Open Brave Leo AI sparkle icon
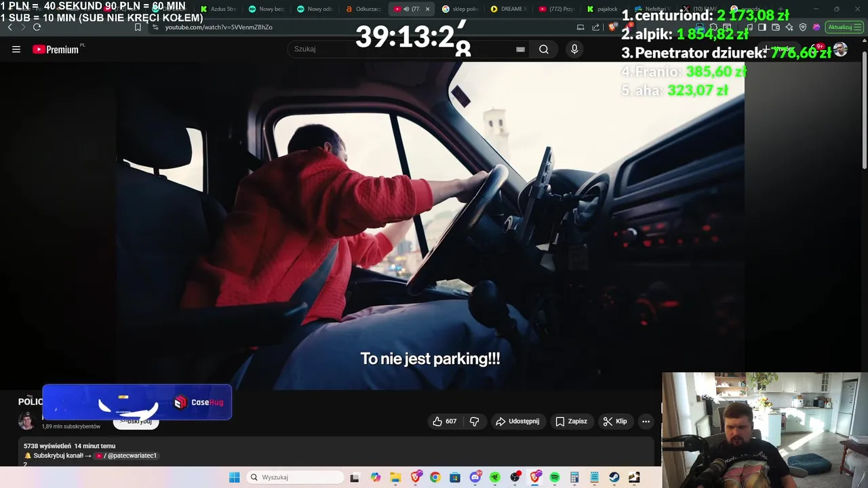Screen dimensions: 868x488 (789, 27)
